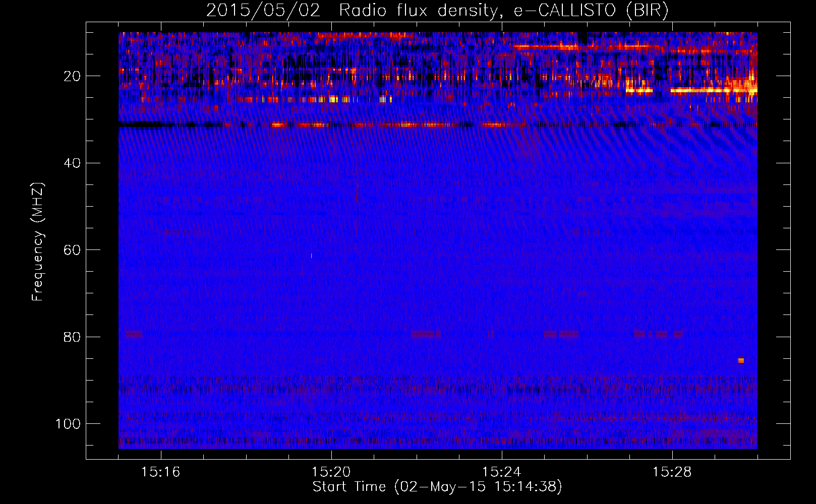The width and height of the screenshot is (816, 504).
Task: Click the 15:28 time tick label
Action: [x=672, y=472]
